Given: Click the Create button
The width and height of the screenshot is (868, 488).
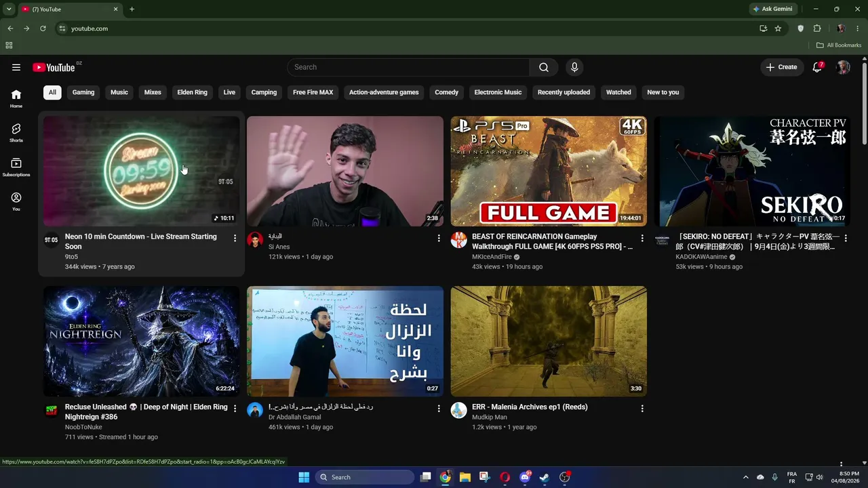Looking at the screenshot, I should pyautogui.click(x=782, y=67).
